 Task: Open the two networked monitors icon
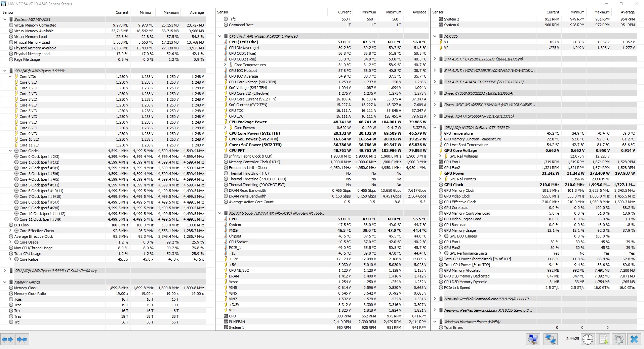click(550, 339)
